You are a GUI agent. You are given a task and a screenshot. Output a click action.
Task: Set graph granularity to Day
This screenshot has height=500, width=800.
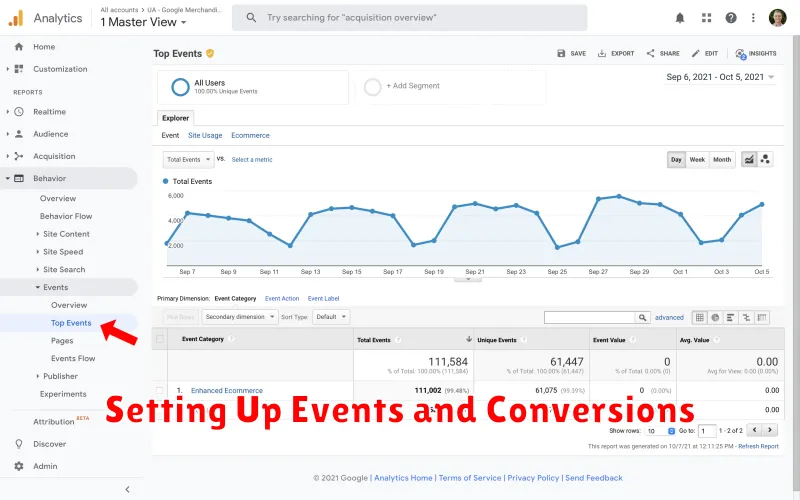click(676, 160)
